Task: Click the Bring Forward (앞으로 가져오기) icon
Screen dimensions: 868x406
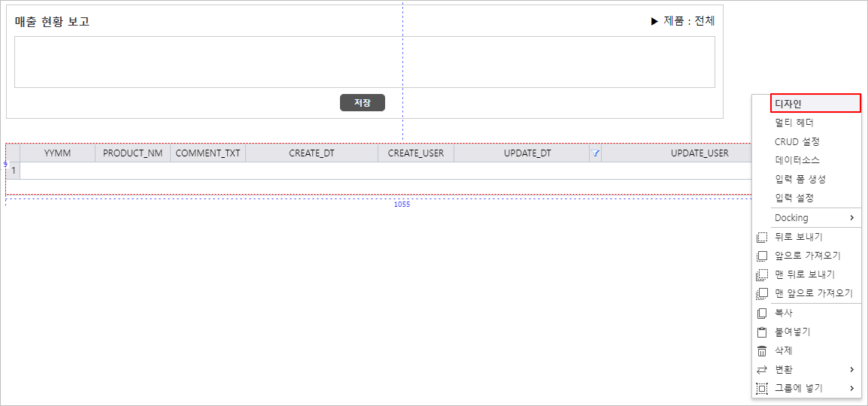Action: [x=762, y=256]
